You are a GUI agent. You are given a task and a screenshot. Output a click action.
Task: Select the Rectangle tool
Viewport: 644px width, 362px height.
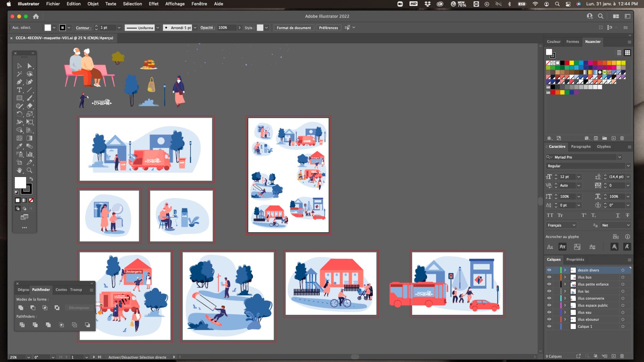coord(19,98)
